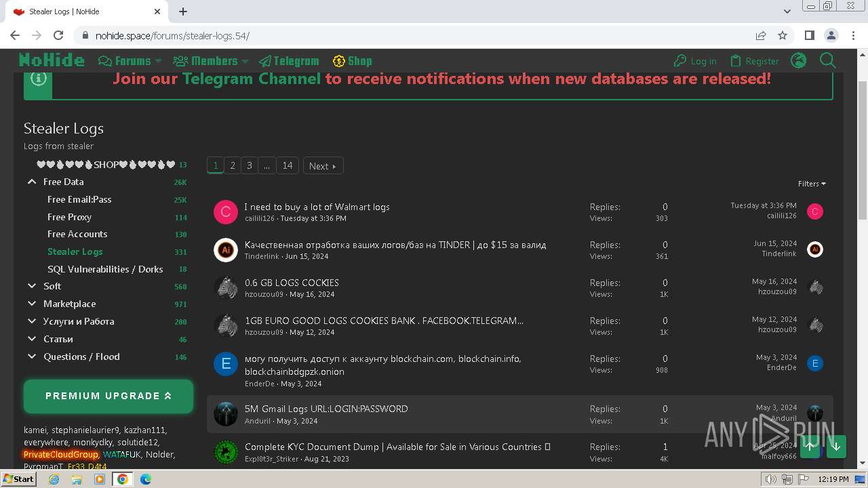Open Tinderlink's Ai avatar beside TINDER thread

[226, 250]
